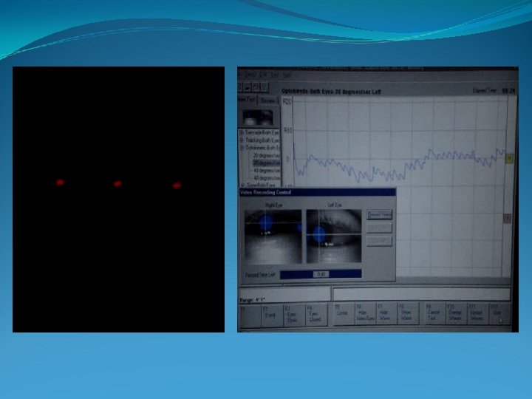Image resolution: width=532 pixels, height=399 pixels.
Task: Select the first 20 degrees/sec tree item
Action: coord(266,155)
